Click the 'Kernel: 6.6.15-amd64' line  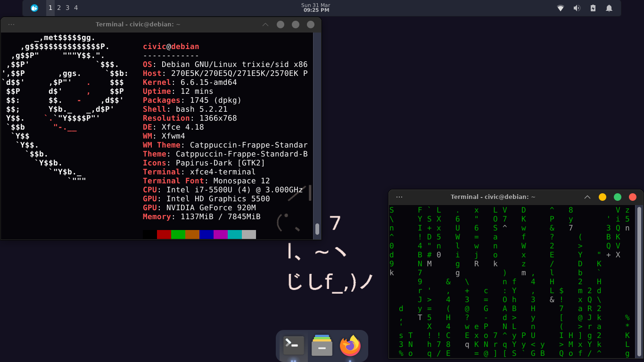pyautogui.click(x=190, y=82)
